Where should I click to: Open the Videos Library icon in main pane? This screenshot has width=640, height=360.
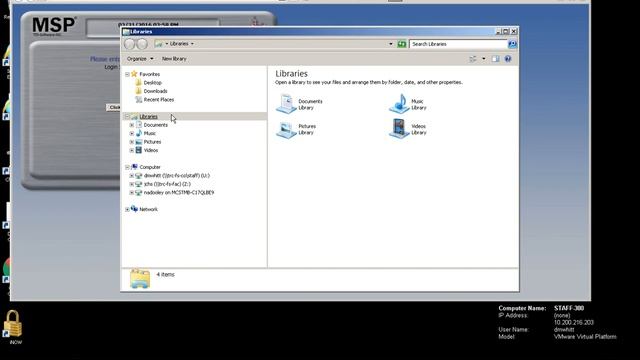coord(399,129)
